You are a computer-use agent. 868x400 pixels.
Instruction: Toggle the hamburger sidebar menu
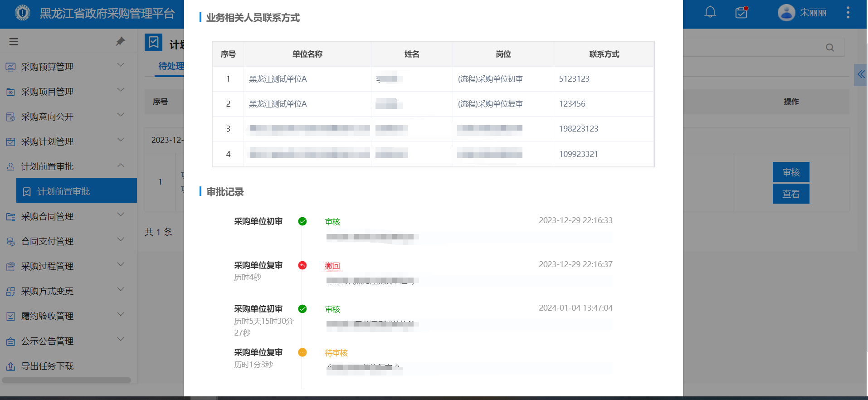[14, 42]
